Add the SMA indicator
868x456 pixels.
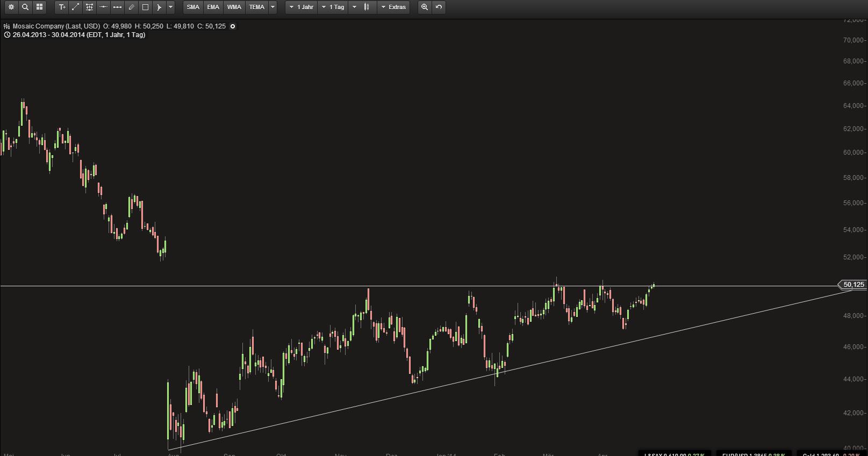(x=193, y=7)
